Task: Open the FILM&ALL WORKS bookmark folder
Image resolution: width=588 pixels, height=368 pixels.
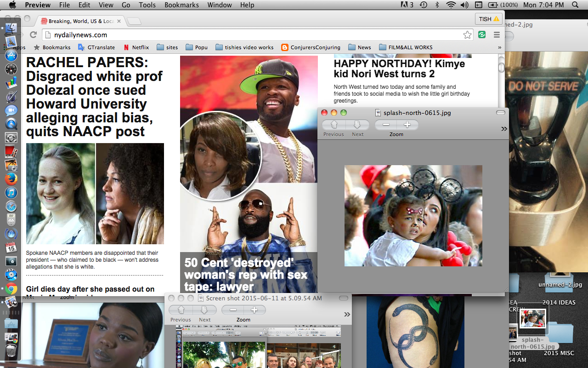Action: pyautogui.click(x=406, y=47)
